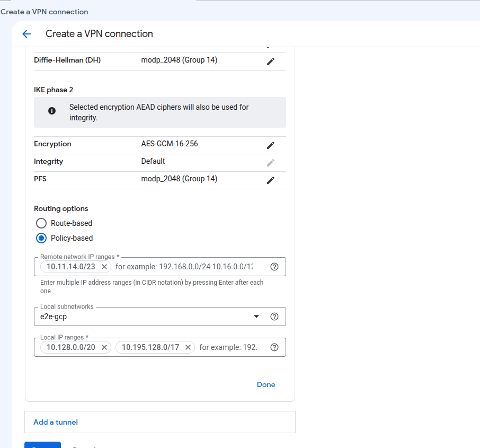Open help for Remote network IP ranges
480x448 pixels.
click(274, 267)
